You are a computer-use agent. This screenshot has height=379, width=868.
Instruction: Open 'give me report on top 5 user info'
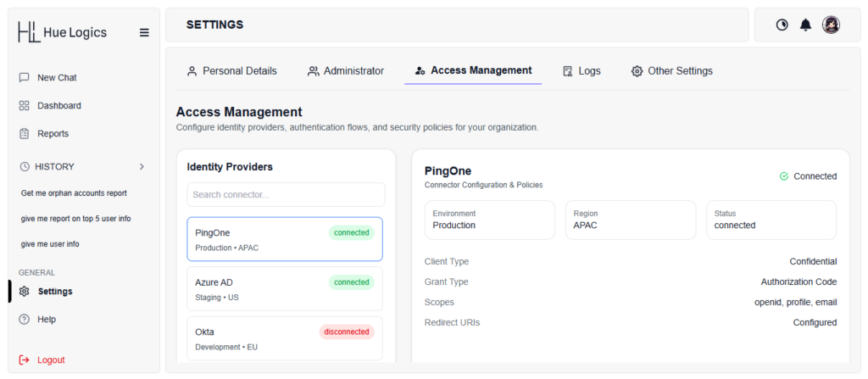pos(75,219)
